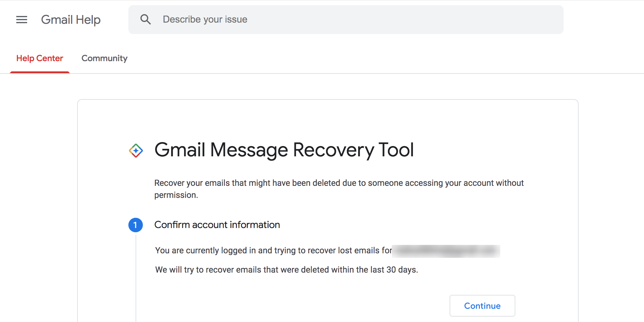
Task: Click the red underline beneath Help Center
Action: (x=39, y=72)
